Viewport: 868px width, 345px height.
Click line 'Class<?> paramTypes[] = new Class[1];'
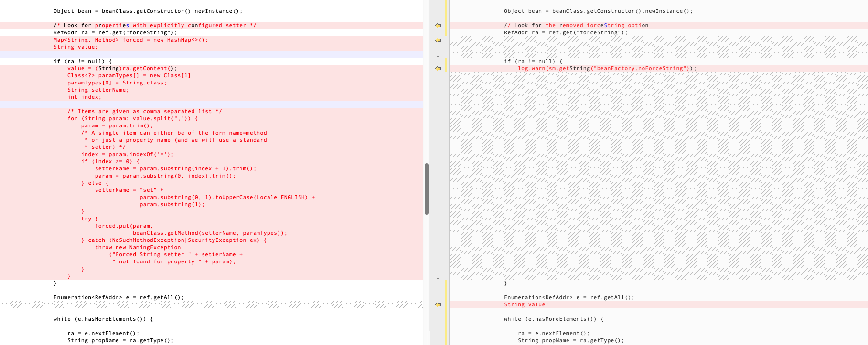click(131, 76)
